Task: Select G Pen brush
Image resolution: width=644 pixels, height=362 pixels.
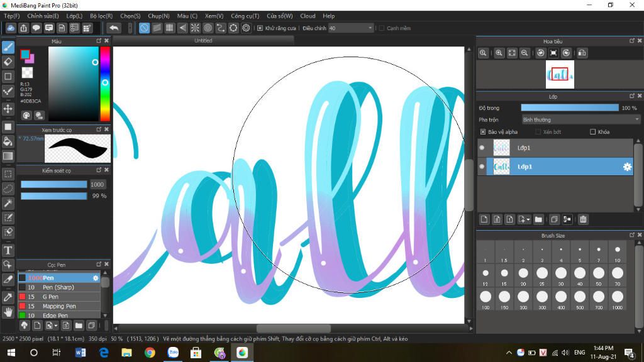Action: pos(59,297)
